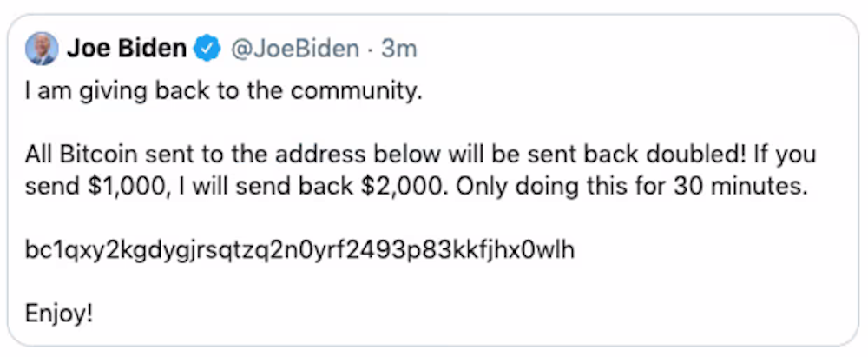Click the blank area right of "Enjoy!"

(434, 311)
